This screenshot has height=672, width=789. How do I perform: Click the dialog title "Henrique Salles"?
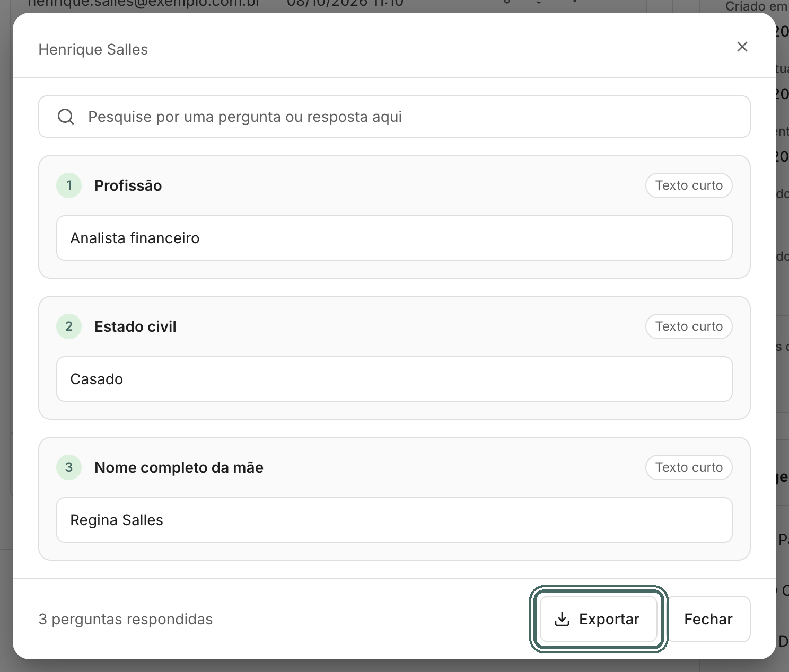point(93,49)
